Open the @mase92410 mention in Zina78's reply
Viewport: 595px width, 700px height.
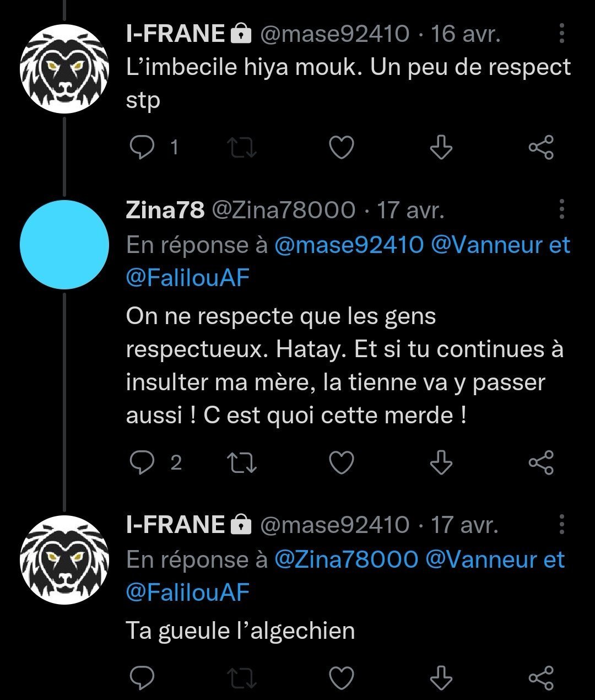click(349, 245)
